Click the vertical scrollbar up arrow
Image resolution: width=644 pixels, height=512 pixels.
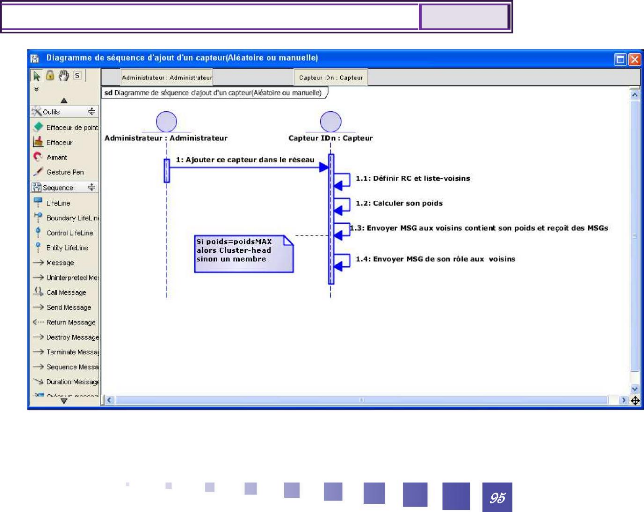coord(635,94)
